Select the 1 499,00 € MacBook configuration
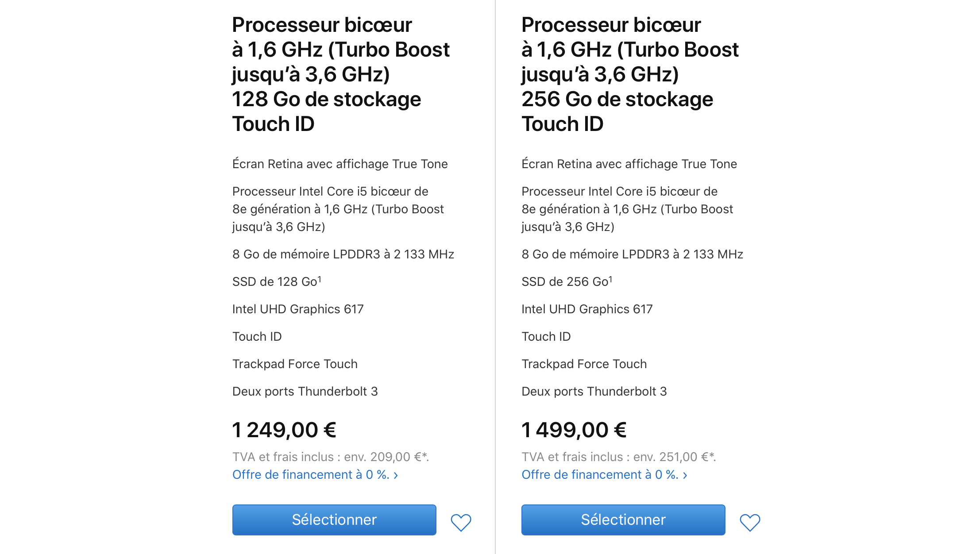Screen dimensions: 980x554 (x=623, y=519)
